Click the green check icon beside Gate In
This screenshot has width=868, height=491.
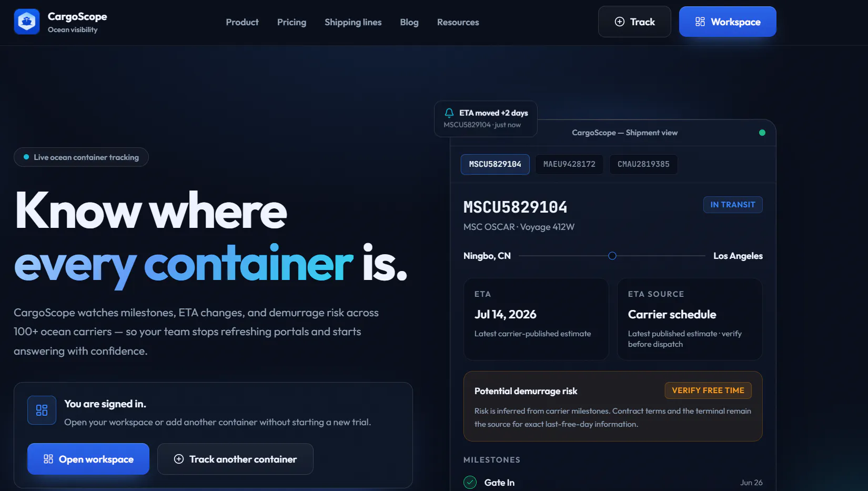pos(470,482)
